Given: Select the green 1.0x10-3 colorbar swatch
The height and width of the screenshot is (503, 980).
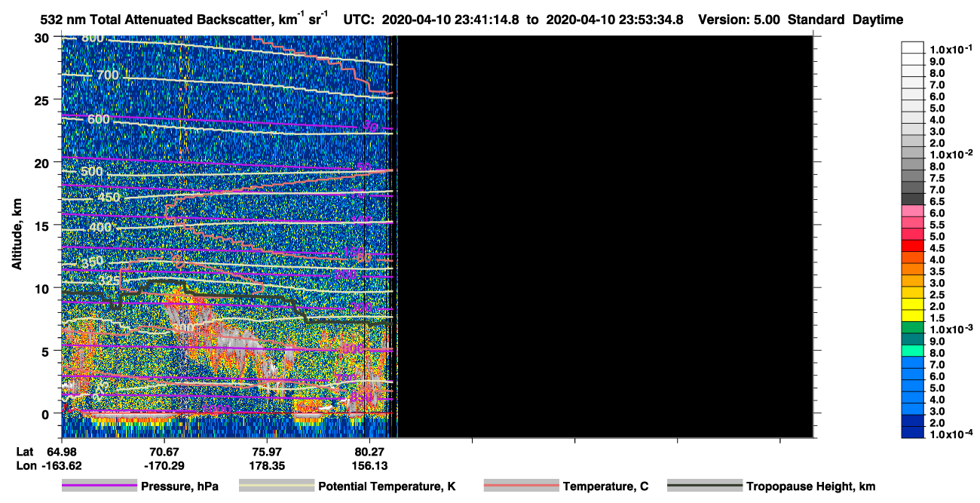Looking at the screenshot, I should (x=913, y=328).
